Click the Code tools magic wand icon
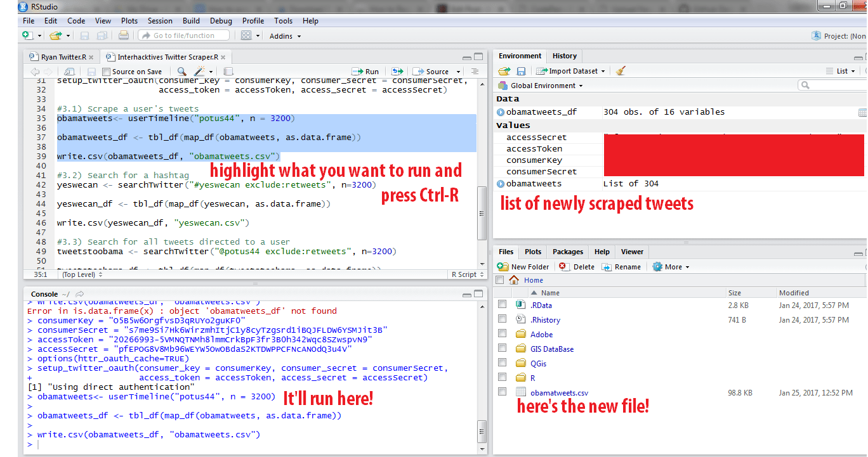This screenshot has width=868, height=457. (200, 72)
